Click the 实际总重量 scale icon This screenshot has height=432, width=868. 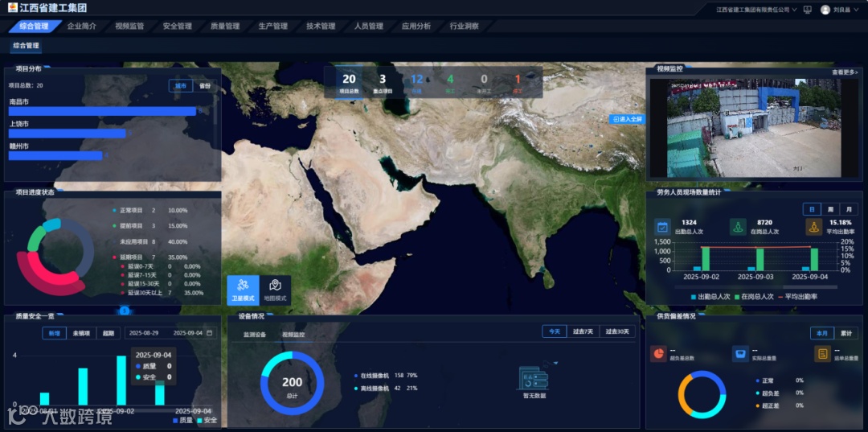pyautogui.click(x=740, y=353)
